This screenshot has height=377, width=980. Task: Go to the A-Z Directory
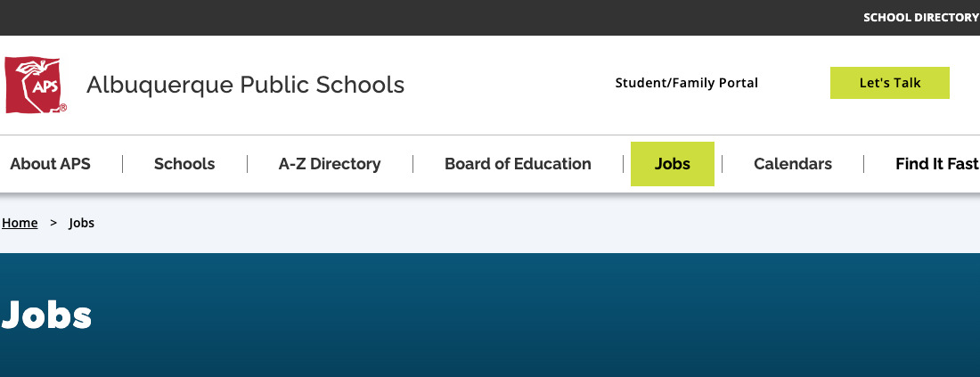(329, 164)
